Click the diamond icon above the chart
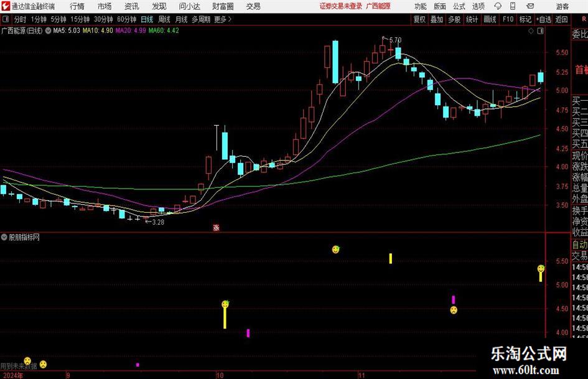Screen dimensions: 588x379 click(x=531, y=31)
